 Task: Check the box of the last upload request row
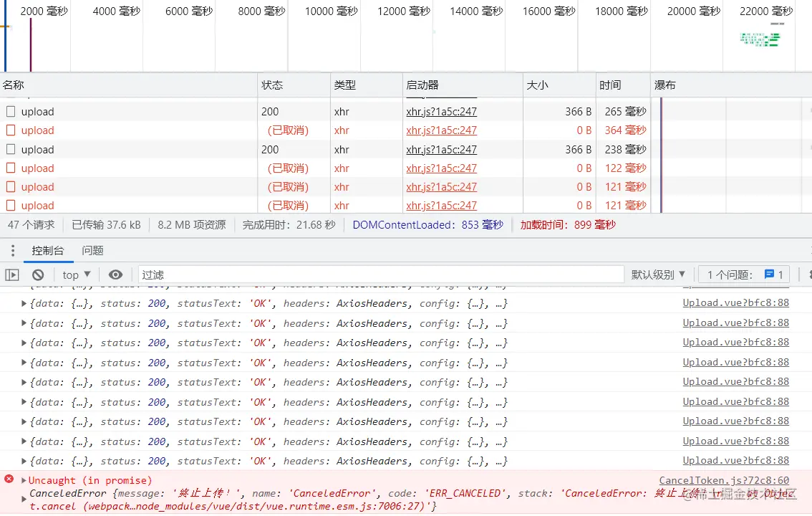11,205
